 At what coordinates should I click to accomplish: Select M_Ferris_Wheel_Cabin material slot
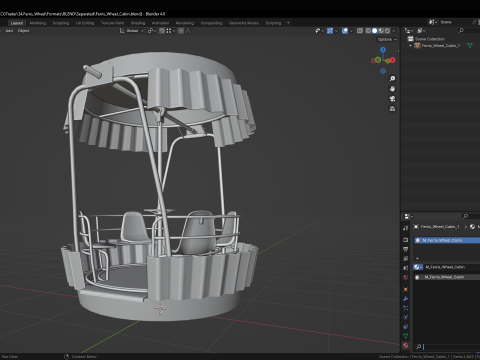(447, 240)
